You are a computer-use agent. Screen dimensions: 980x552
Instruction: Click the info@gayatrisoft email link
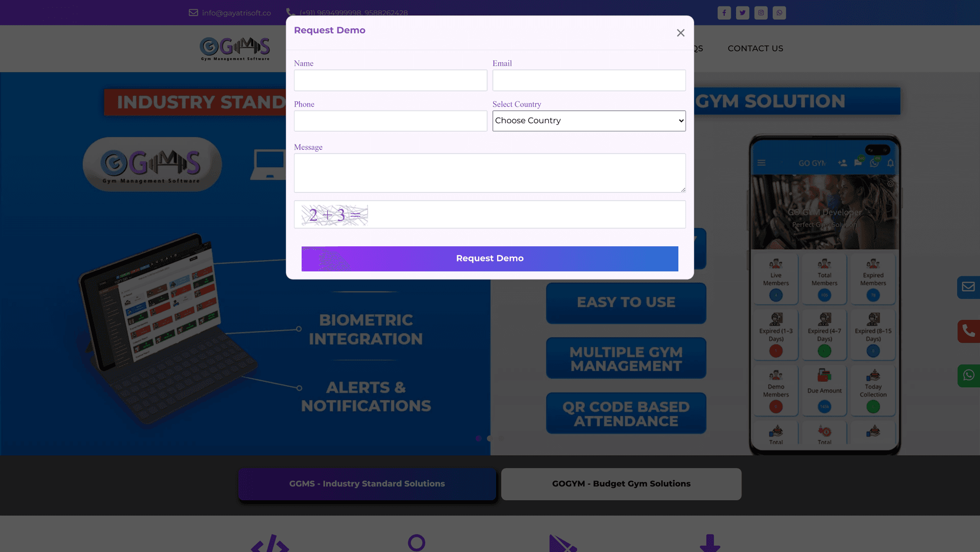(236, 13)
